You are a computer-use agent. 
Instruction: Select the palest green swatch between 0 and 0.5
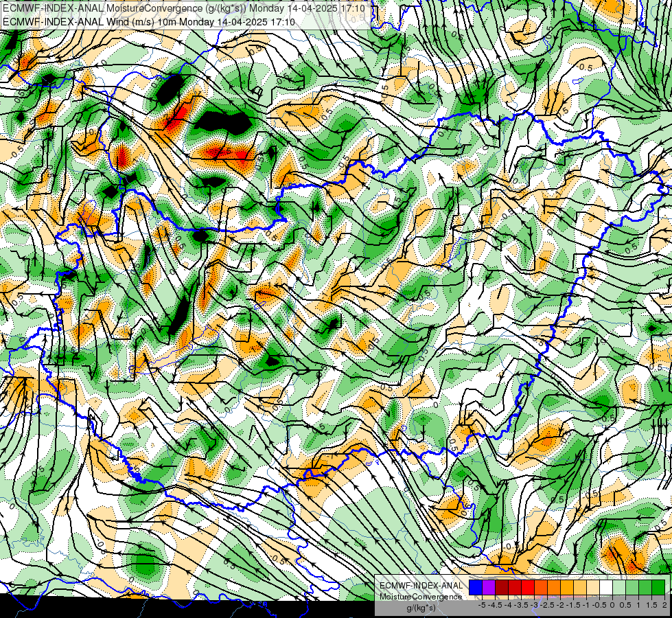point(619,587)
